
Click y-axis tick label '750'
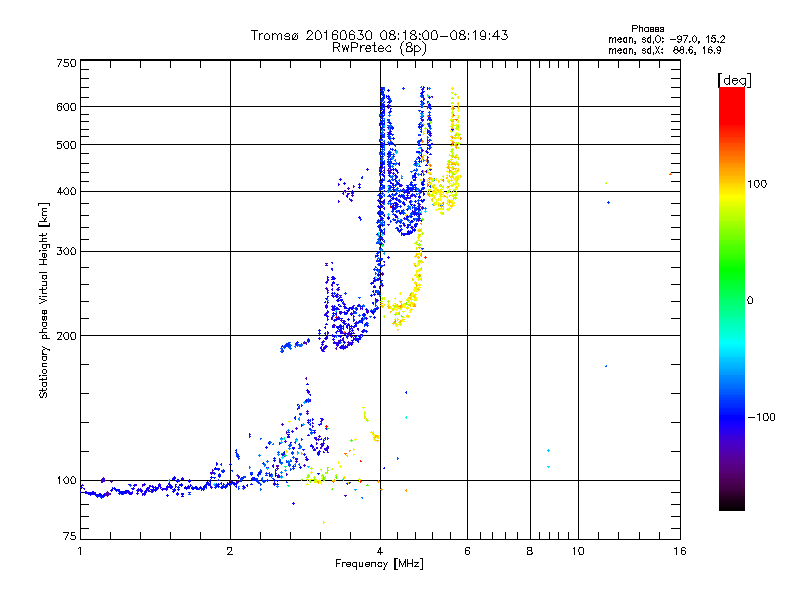[66, 63]
